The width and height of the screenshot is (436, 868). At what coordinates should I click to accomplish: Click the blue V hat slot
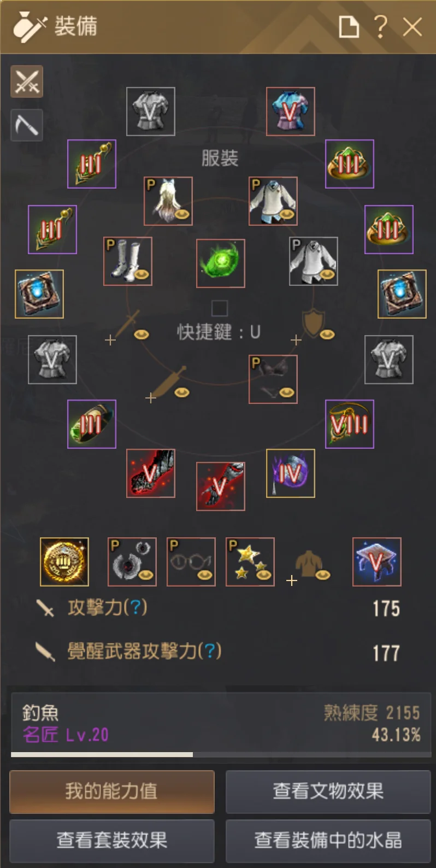pos(377,562)
